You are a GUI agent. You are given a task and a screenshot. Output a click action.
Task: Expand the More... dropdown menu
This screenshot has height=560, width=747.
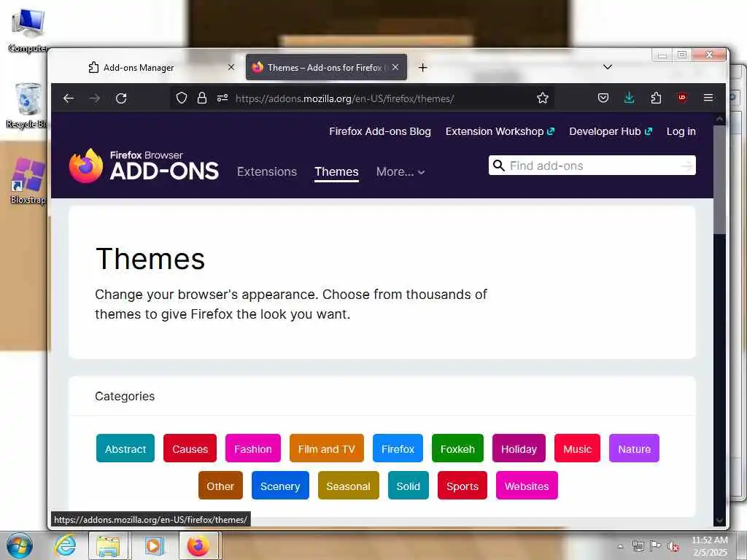pyautogui.click(x=400, y=171)
